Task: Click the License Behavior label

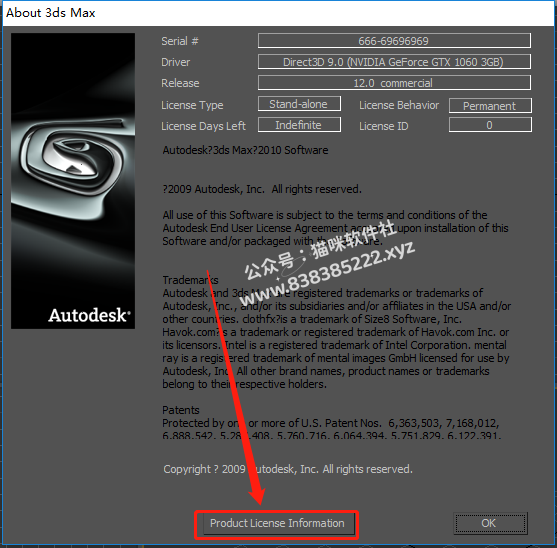Action: 399,105
